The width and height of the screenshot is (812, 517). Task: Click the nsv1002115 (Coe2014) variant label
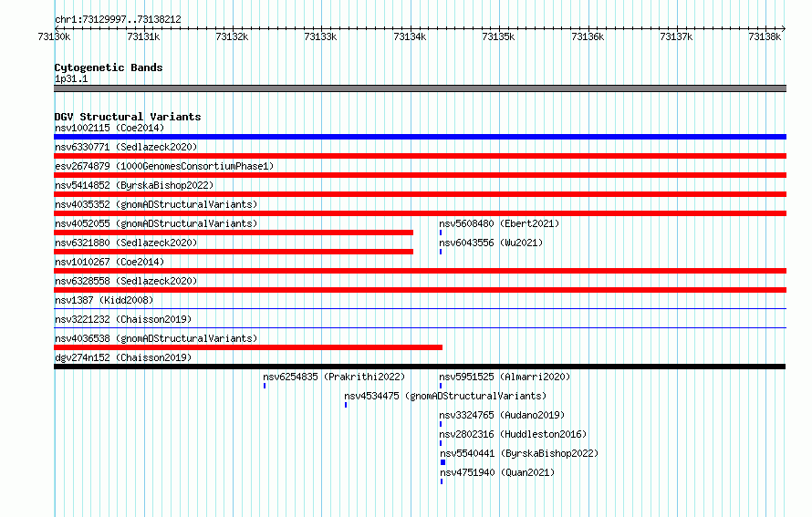(109, 128)
